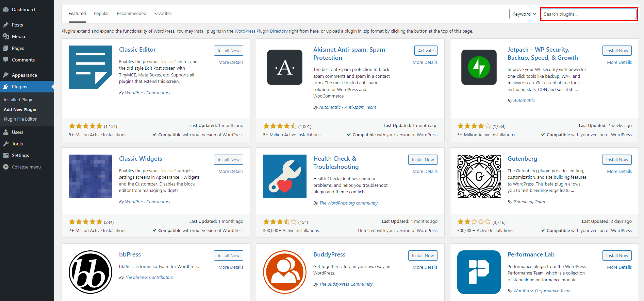
Task: Click the Jetpack green lightning logo
Action: [479, 67]
